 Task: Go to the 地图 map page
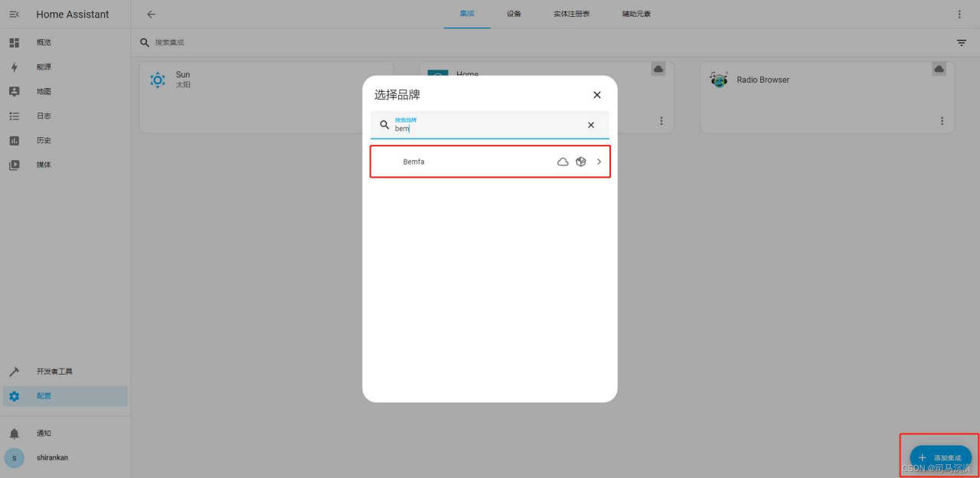tap(65, 91)
